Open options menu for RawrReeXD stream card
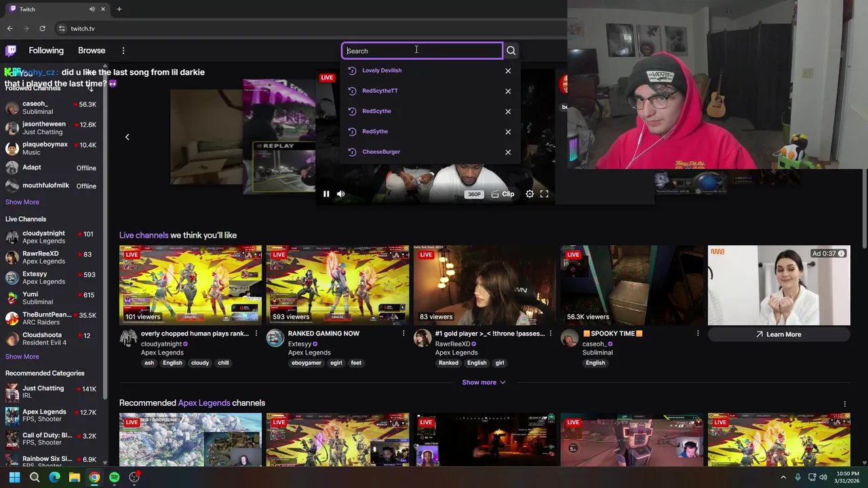The height and width of the screenshot is (488, 868). (x=550, y=333)
